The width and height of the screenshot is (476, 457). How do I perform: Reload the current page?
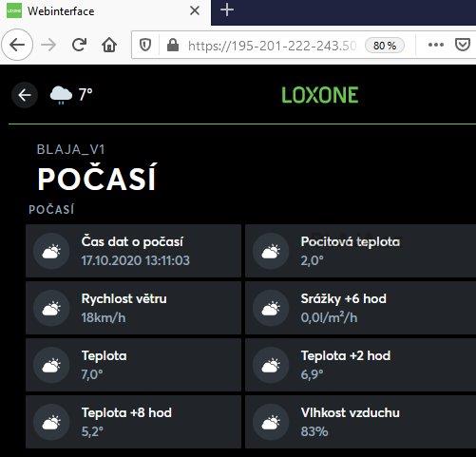coord(79,45)
